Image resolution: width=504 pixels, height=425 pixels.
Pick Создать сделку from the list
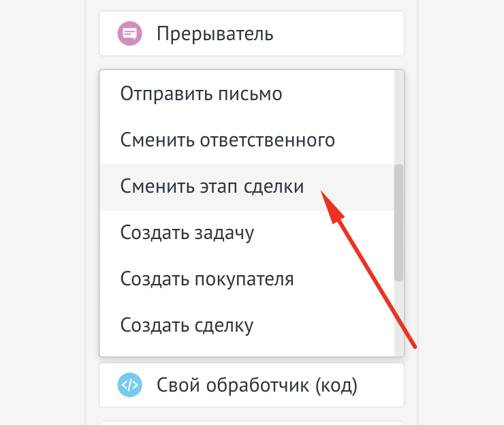click(187, 326)
